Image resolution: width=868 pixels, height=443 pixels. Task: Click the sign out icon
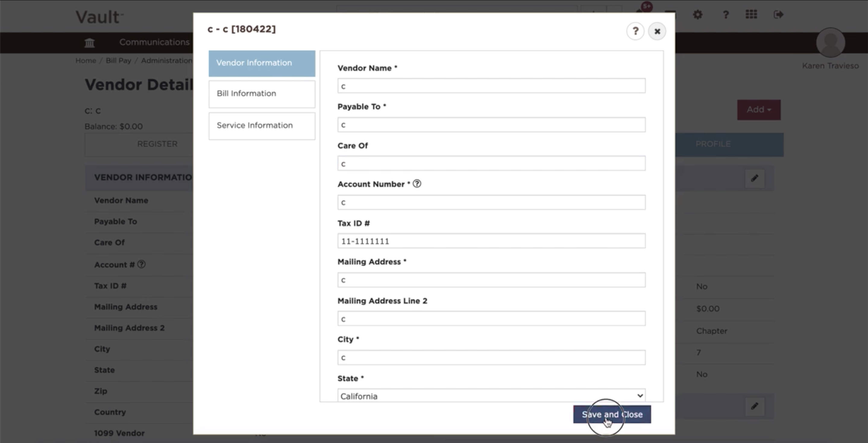coord(778,14)
